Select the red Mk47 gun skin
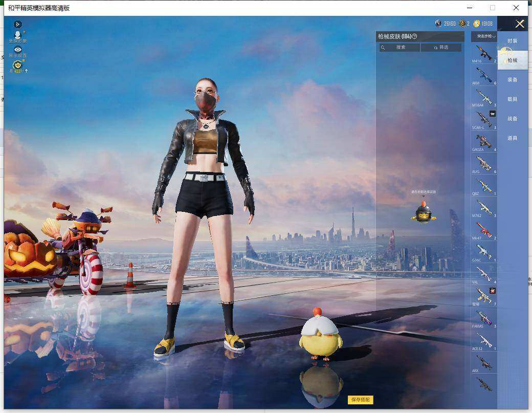Screen dimensions: 532x413 pyautogui.click(x=484, y=231)
